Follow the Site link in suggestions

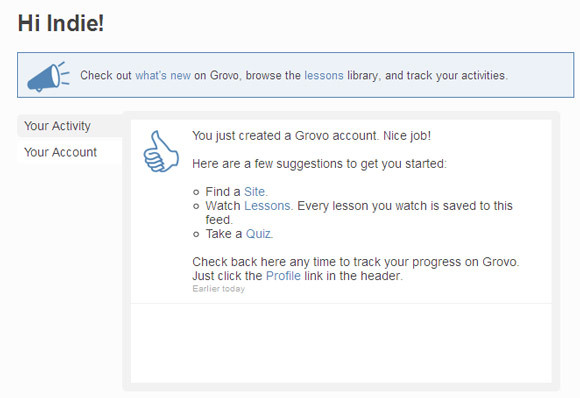tap(254, 192)
